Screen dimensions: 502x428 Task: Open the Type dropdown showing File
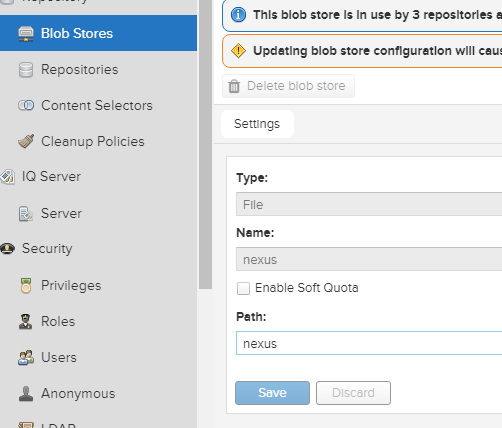click(x=369, y=204)
